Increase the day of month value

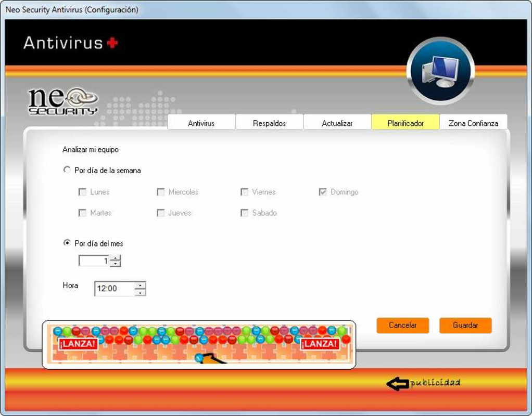tap(116, 258)
